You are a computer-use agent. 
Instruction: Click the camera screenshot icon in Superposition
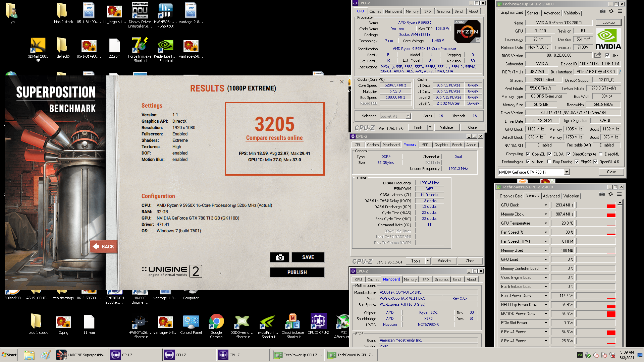tap(279, 257)
